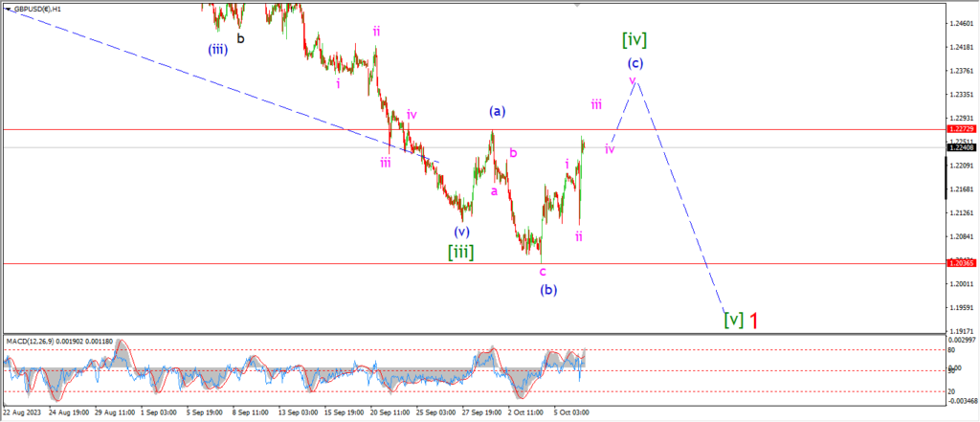980x422 pixels.
Task: Select the green [iv] wave label
Action: pos(635,40)
